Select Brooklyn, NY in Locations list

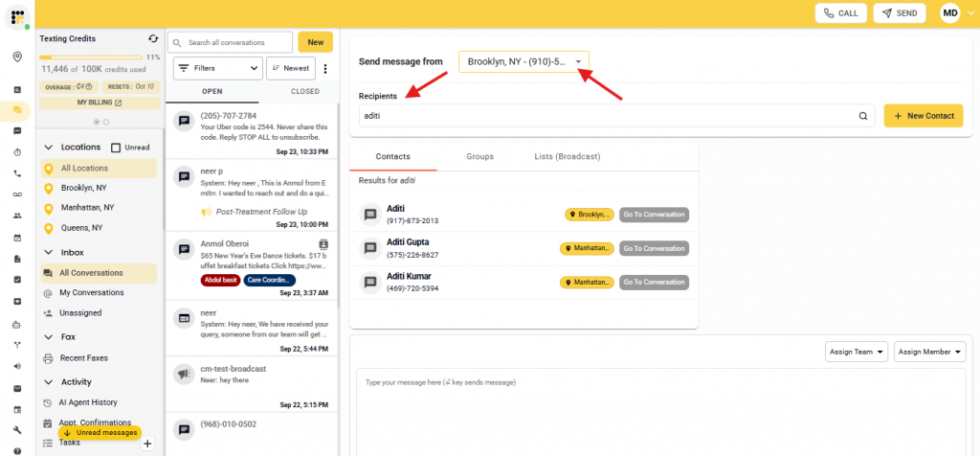coord(83,188)
